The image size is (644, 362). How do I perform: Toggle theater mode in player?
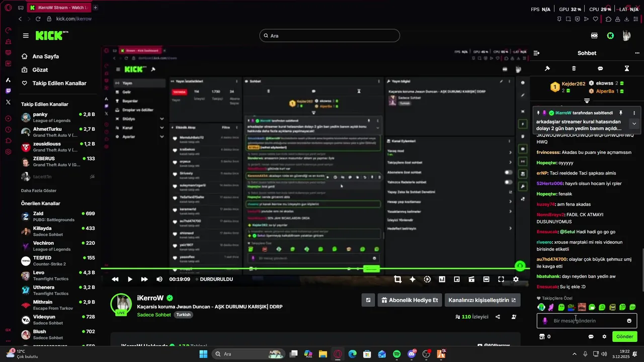coord(486,279)
